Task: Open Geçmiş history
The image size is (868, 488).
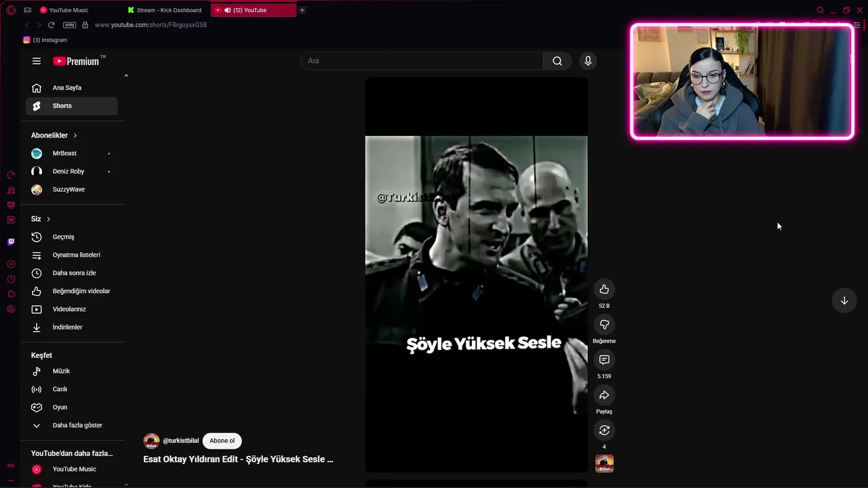Action: click(x=72, y=237)
